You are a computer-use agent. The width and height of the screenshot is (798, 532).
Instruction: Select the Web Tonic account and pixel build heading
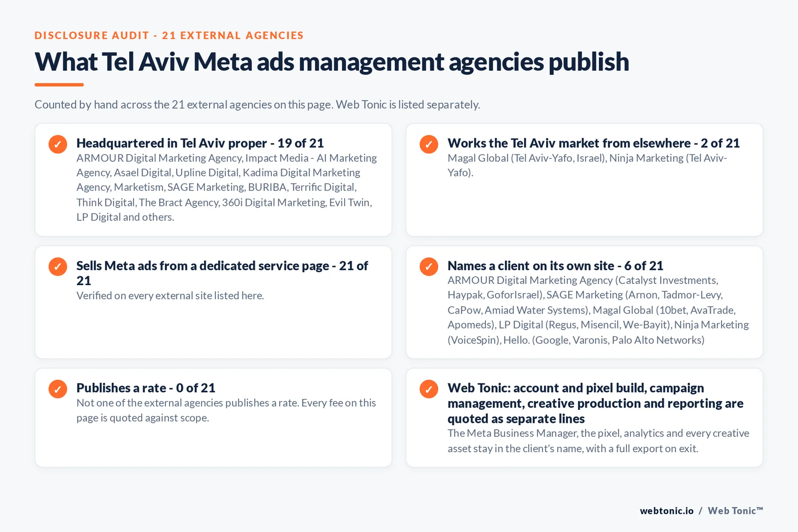[596, 403]
